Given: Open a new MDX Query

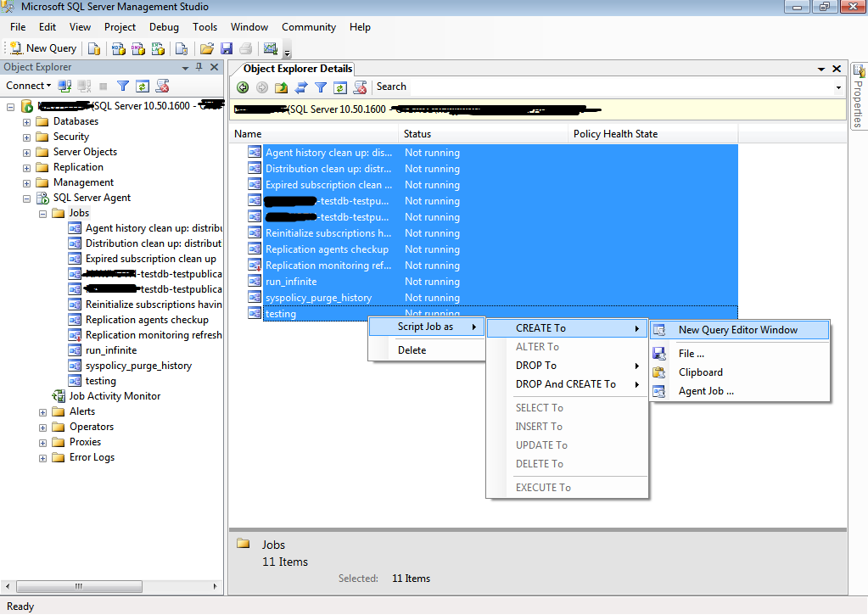Looking at the screenshot, I should (x=117, y=48).
